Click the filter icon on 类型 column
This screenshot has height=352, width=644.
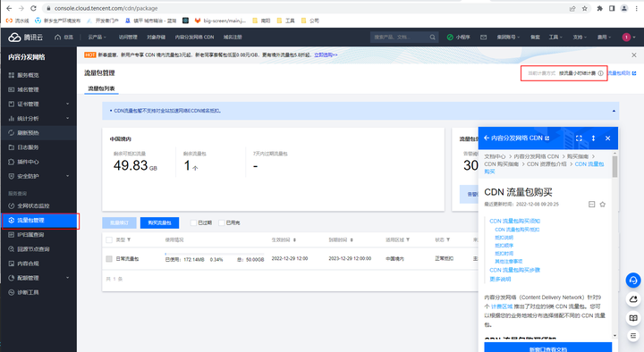click(129, 240)
